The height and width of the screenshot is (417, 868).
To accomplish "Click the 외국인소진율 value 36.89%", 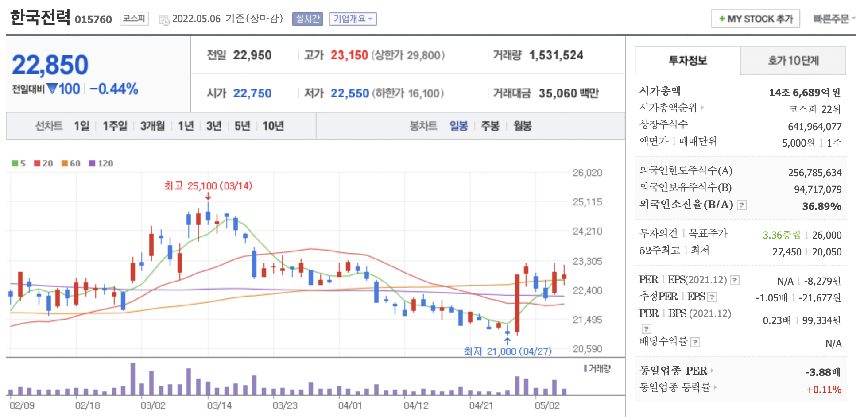I will click(x=821, y=206).
